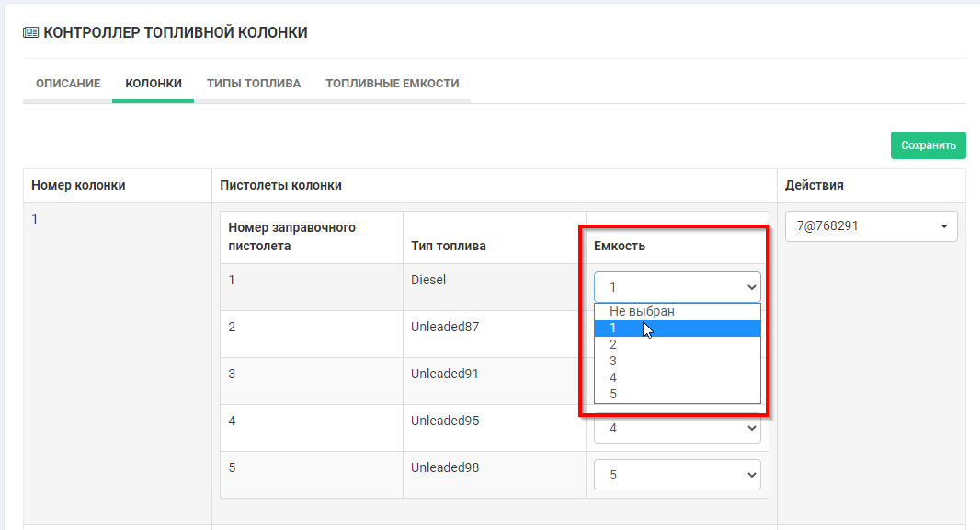Go to the ТИПЫ ТОПЛИВА tab
The image size is (980, 530).
[x=254, y=84]
